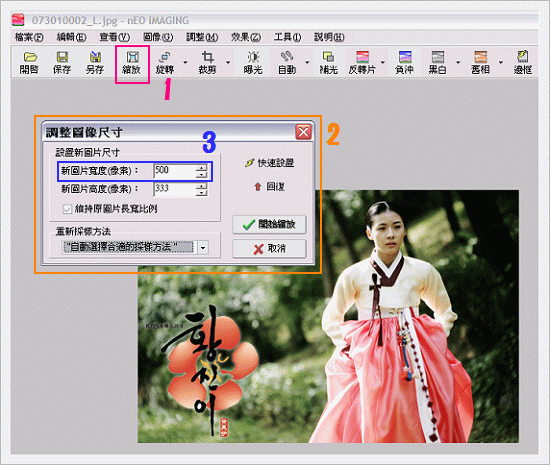Close the 調整圖像尺寸 dialog
Viewport: 550px width, 465px height.
point(303,132)
